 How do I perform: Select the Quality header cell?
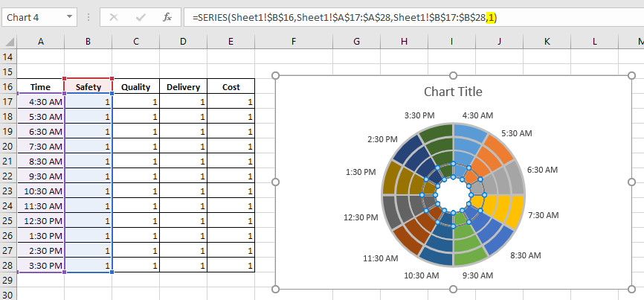135,87
